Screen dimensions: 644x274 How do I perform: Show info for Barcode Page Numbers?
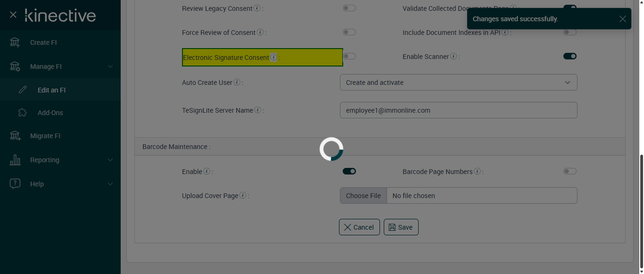[477, 172]
